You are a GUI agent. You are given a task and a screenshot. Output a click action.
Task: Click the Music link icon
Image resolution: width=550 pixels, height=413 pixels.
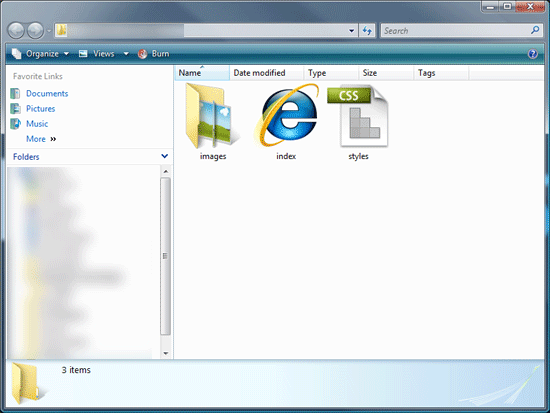pos(15,124)
